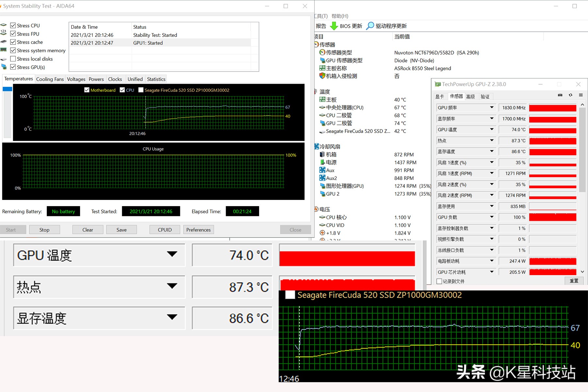Open AIDA64 Preferences
Viewport: 588px width, 392px height.
point(198,230)
